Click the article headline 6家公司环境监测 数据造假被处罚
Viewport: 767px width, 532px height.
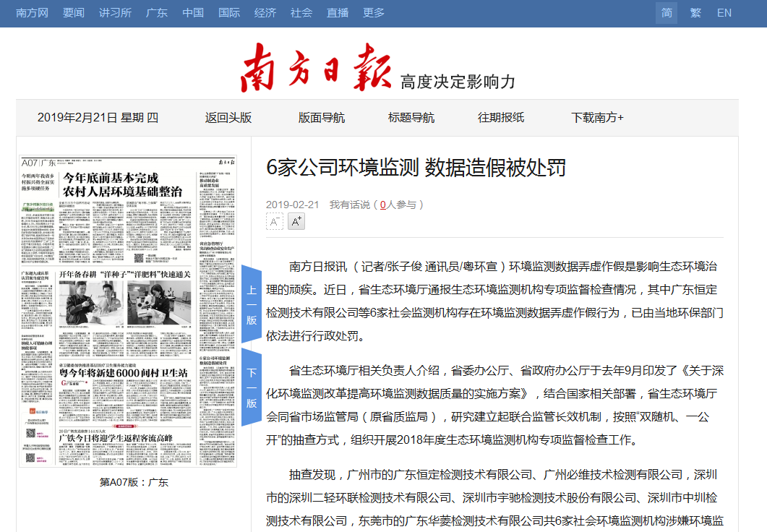point(416,168)
